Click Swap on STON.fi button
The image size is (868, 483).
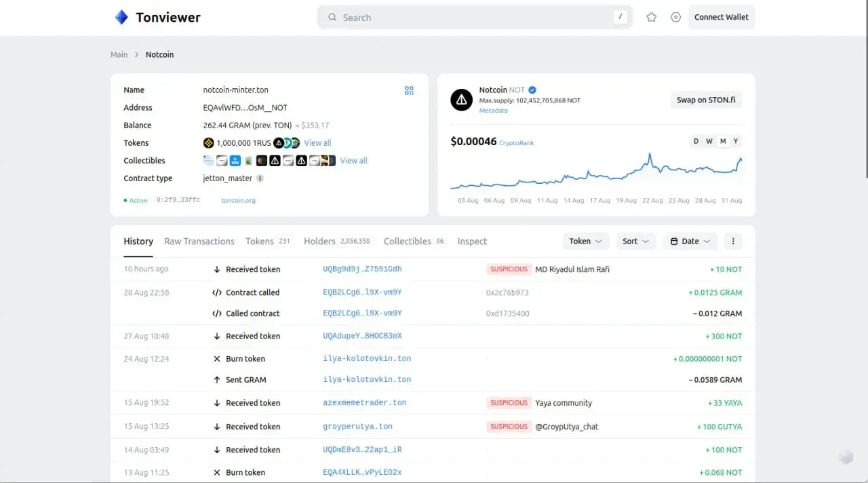[x=706, y=100]
